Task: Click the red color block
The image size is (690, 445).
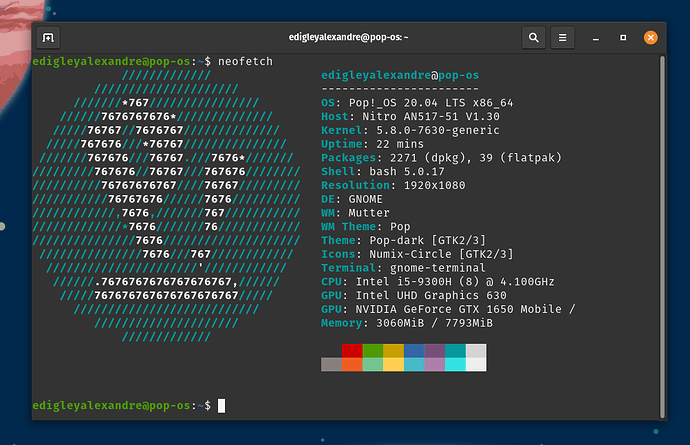Action: [x=352, y=351]
